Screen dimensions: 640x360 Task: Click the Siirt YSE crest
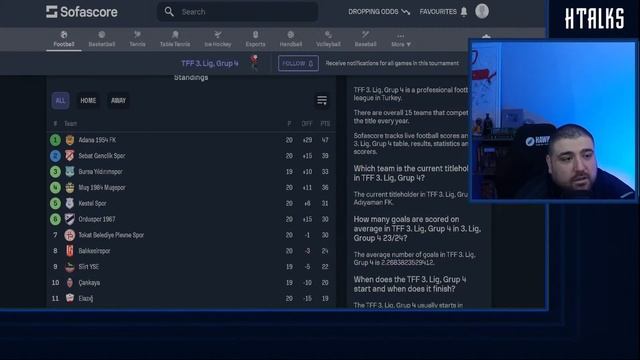pos(70,267)
